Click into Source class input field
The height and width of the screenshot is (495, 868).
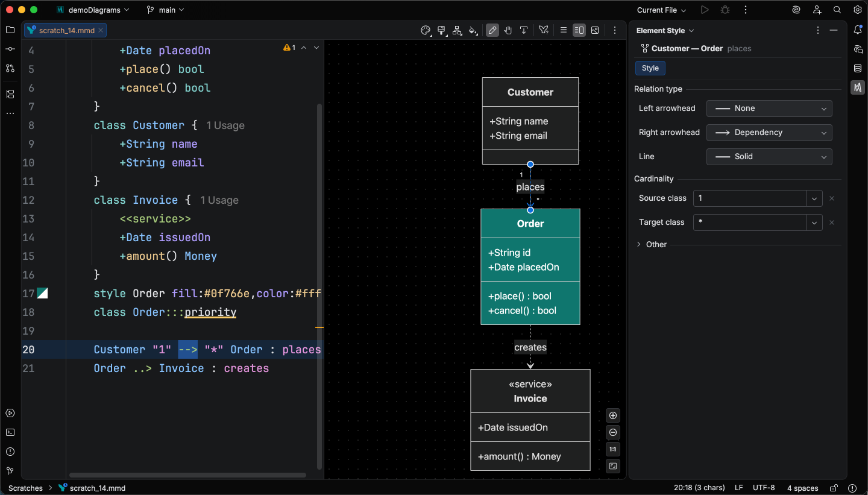pos(750,198)
